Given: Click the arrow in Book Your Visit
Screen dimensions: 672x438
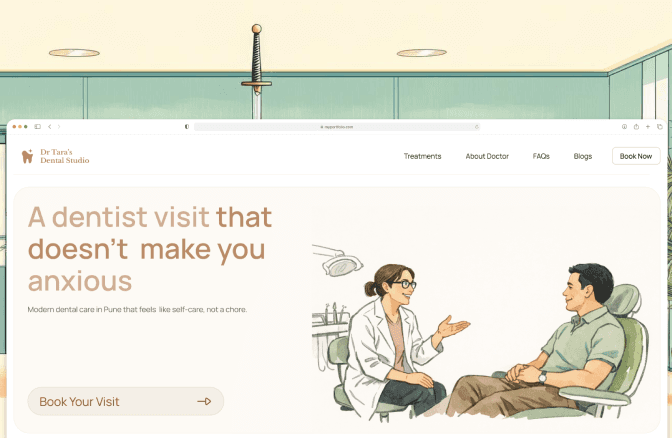Looking at the screenshot, I should point(204,402).
